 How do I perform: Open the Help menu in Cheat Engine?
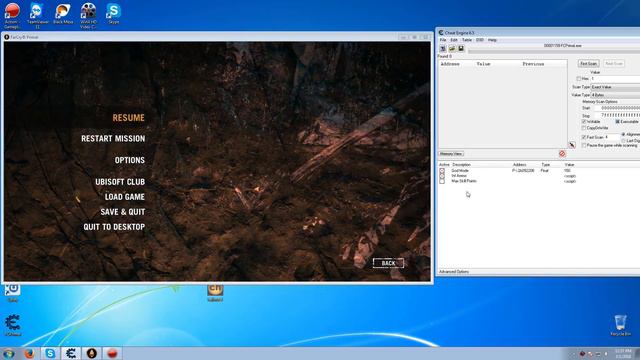click(492, 40)
